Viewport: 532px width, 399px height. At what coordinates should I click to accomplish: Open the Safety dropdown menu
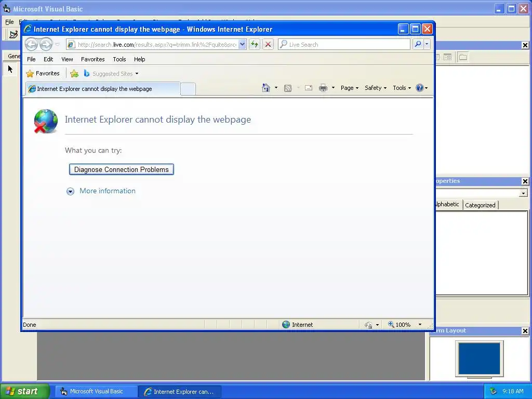[376, 88]
